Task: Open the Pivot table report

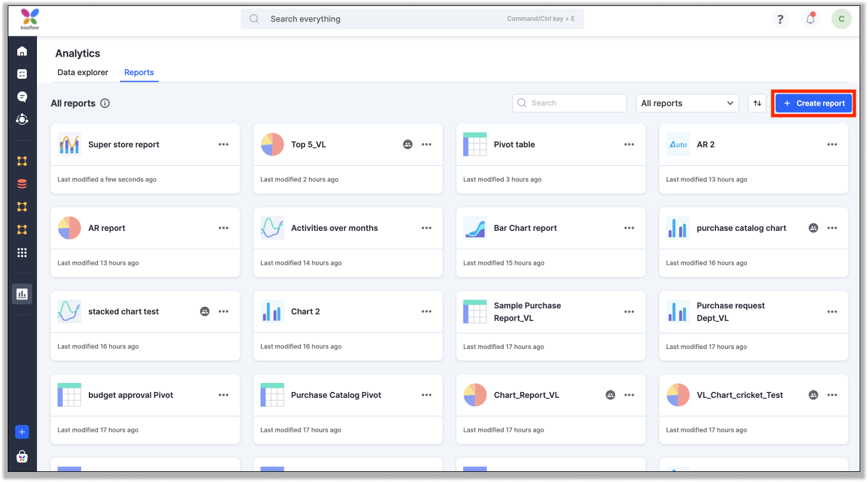Action: pos(514,144)
